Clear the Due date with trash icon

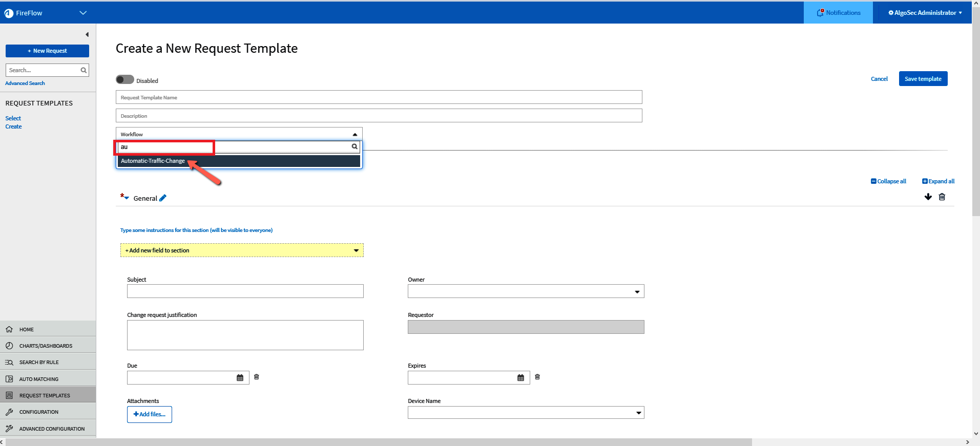[x=257, y=377]
